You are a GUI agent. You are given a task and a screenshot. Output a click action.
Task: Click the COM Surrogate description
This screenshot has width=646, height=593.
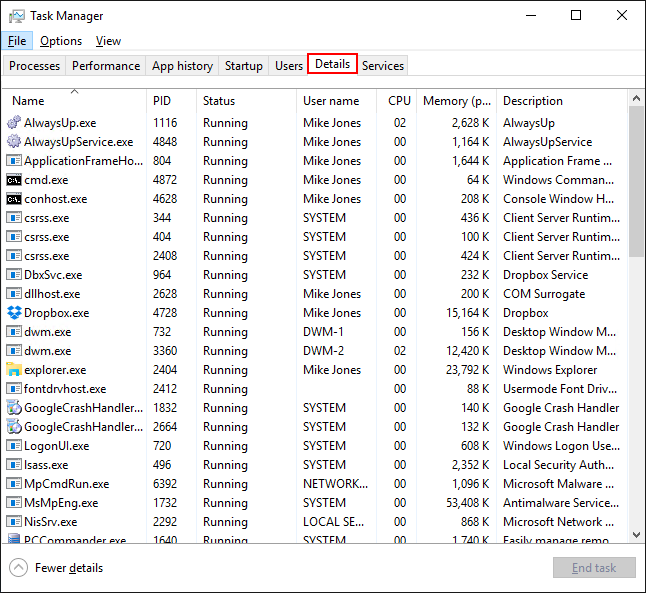click(x=544, y=294)
